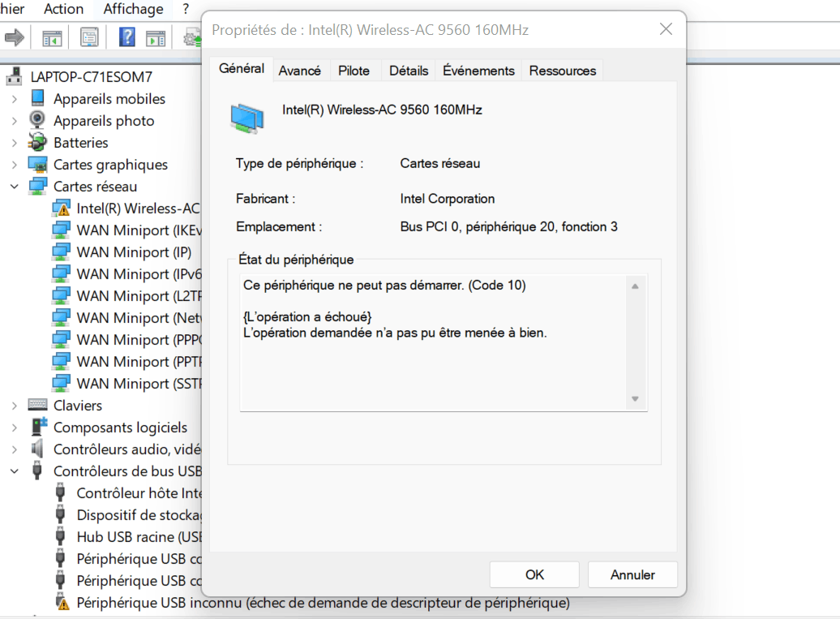Expand the Batteries node
Viewport: 840px width, 619px height.
pyautogui.click(x=15, y=143)
